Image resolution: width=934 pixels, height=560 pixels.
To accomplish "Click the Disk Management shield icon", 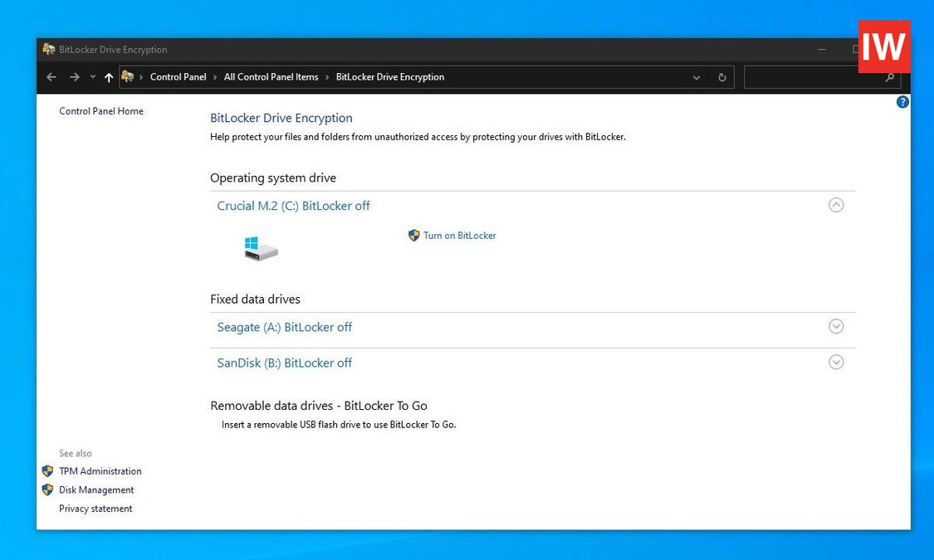I will (x=47, y=489).
